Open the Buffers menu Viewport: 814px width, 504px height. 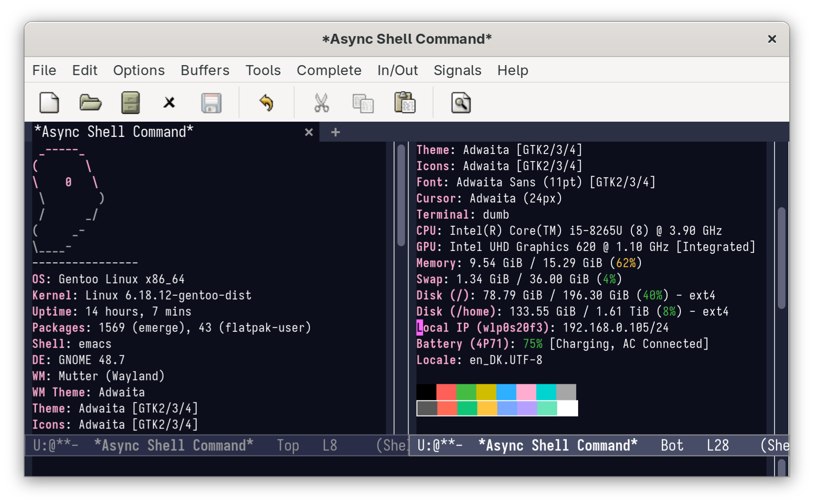click(x=205, y=70)
